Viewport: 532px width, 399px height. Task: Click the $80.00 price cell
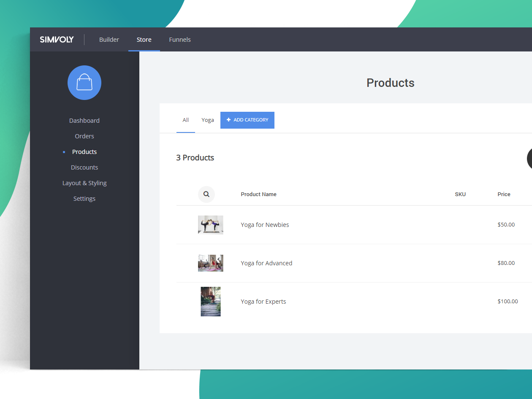click(x=506, y=263)
